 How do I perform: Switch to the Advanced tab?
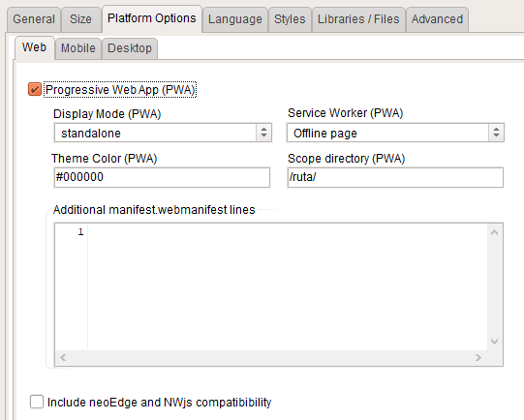point(437,19)
